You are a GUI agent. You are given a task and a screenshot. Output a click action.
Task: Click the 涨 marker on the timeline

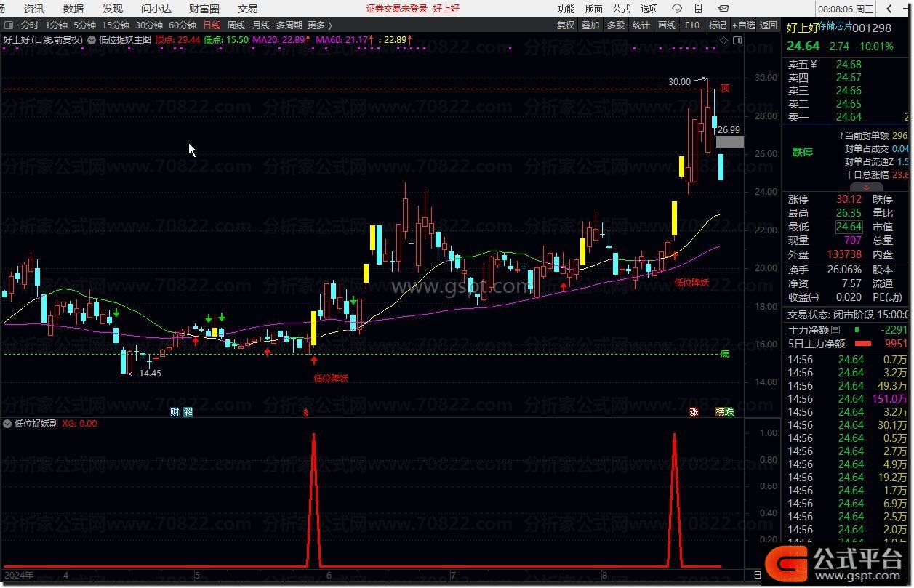coord(694,412)
